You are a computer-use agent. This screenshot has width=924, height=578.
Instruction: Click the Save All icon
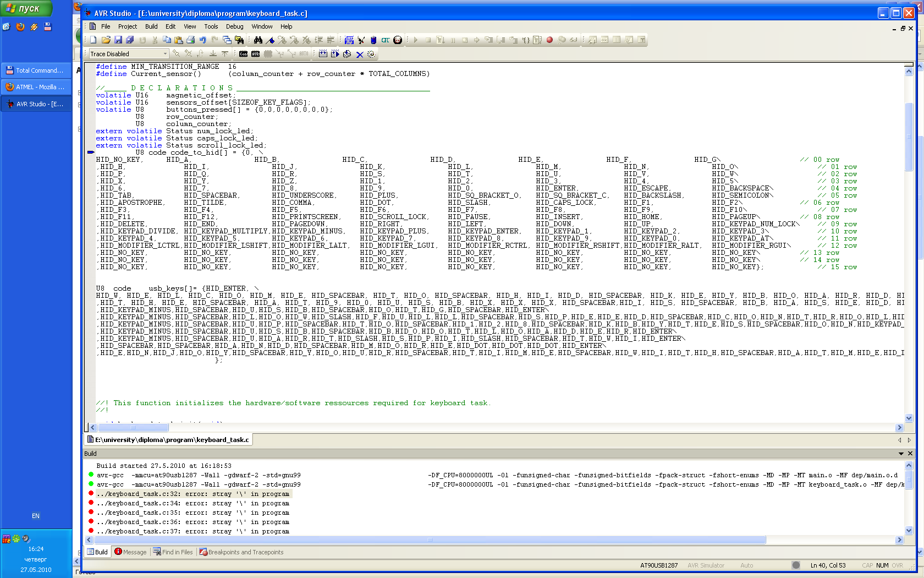pyautogui.click(x=130, y=40)
